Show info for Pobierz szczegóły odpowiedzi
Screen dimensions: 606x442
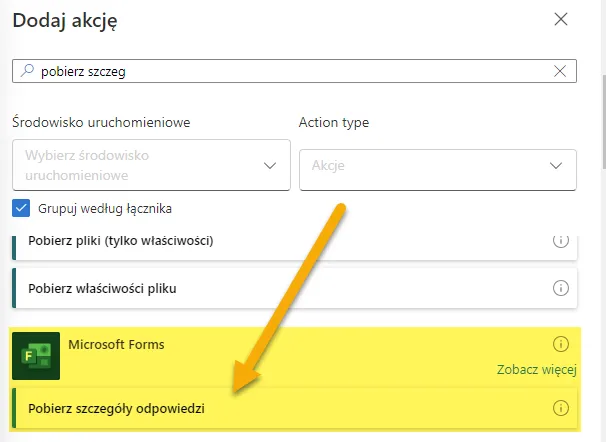tap(560, 408)
